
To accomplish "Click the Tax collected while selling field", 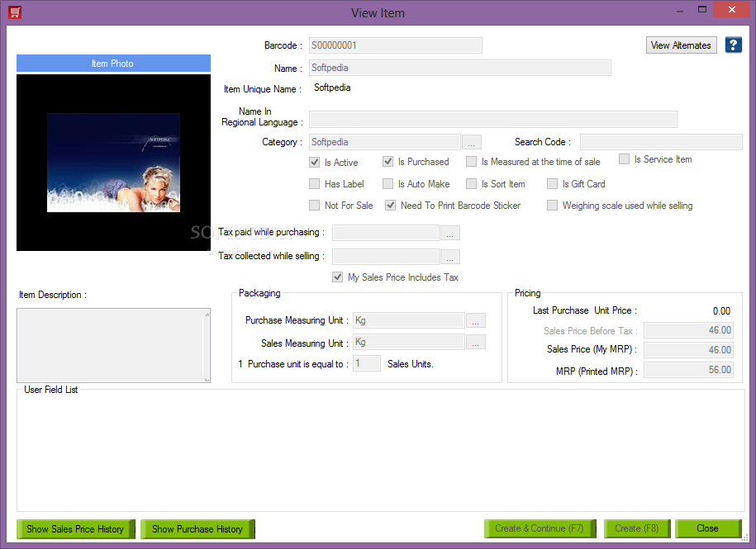I will (x=386, y=257).
